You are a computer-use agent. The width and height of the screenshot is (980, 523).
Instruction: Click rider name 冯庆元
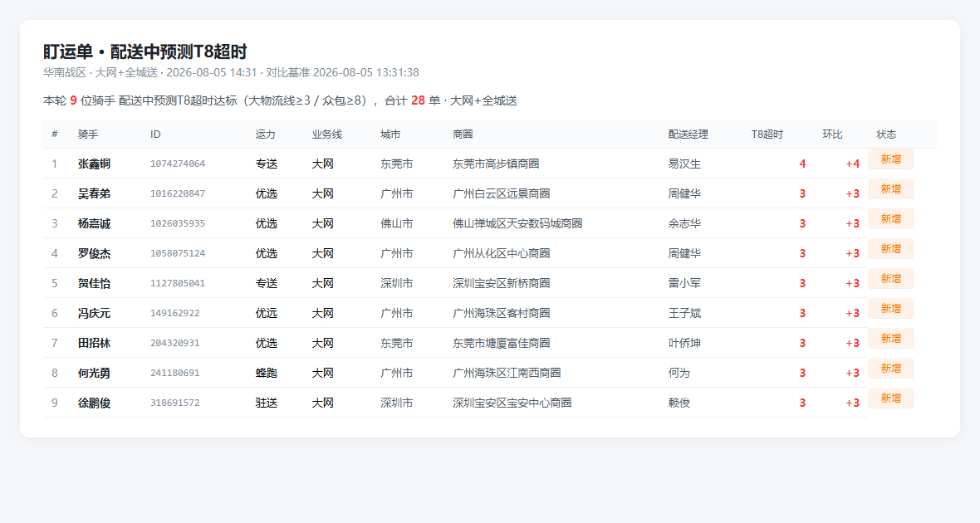click(95, 313)
